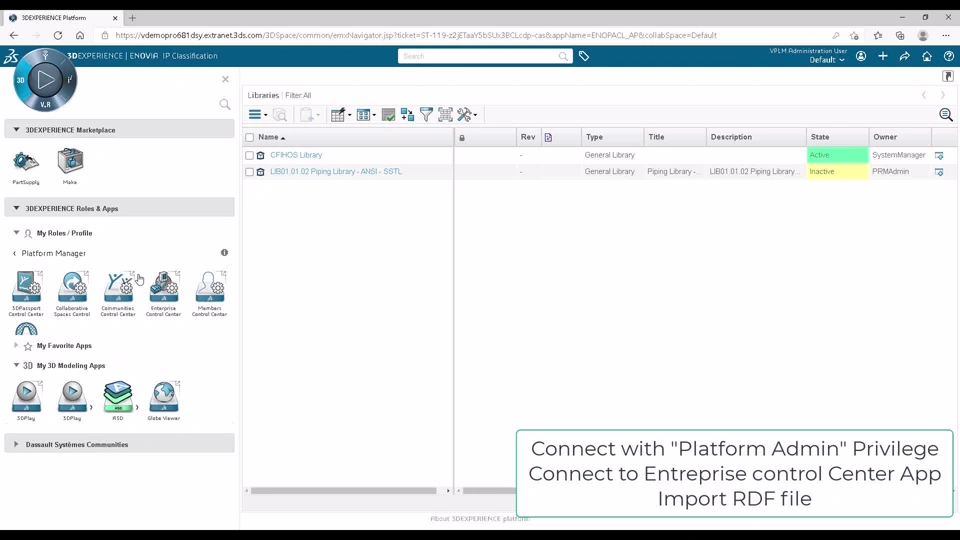Launch Enterprise Control Center app

point(163,294)
